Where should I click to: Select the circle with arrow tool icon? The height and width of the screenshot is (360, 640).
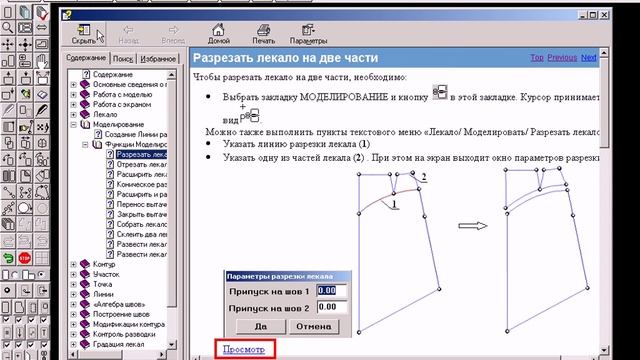coord(25,208)
